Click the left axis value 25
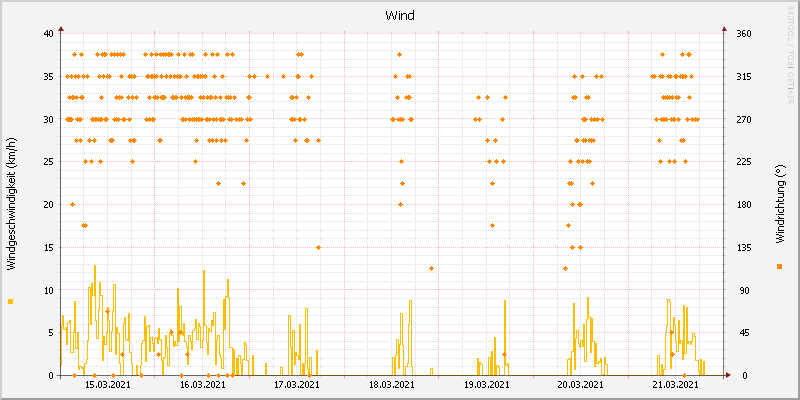 click(x=48, y=162)
